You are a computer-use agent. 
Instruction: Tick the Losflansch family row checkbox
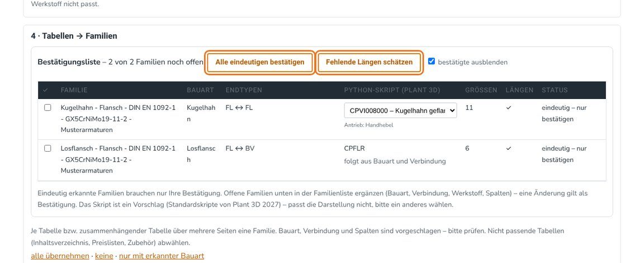click(x=48, y=148)
